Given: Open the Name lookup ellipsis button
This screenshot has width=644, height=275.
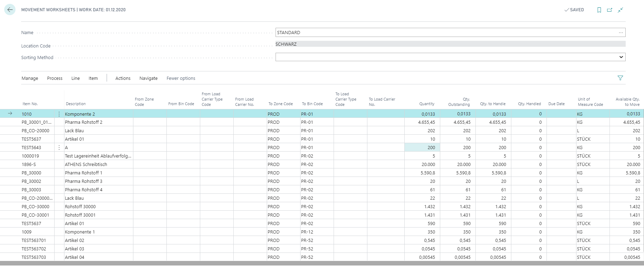Looking at the screenshot, I should coord(621,33).
